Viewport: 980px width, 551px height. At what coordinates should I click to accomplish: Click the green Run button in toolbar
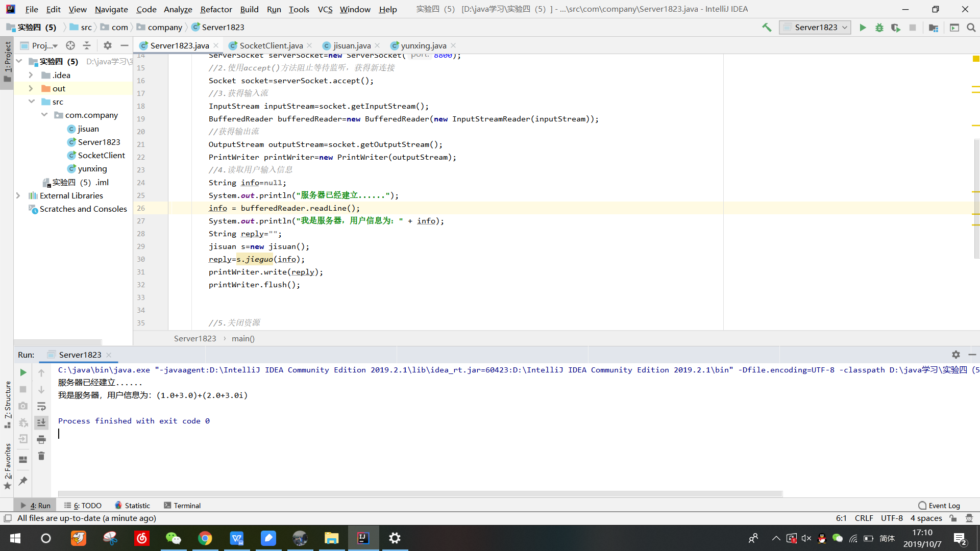point(863,28)
